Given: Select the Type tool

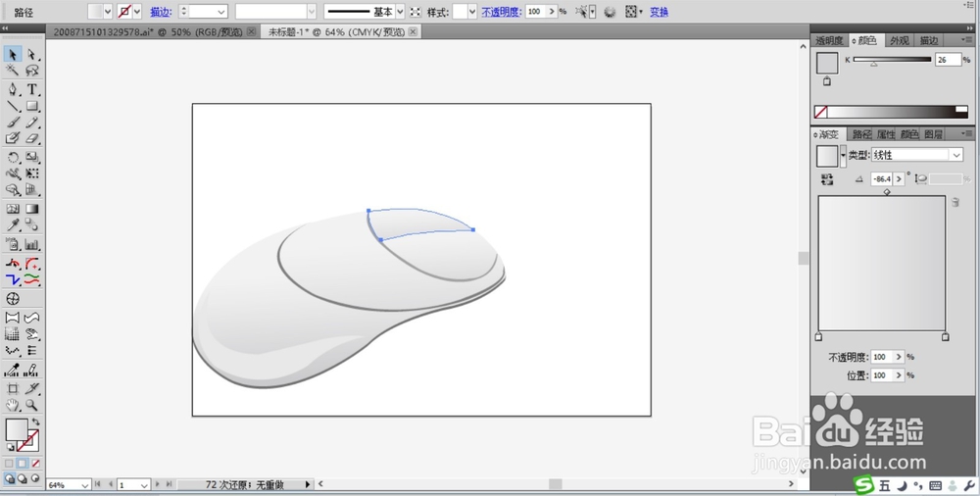Looking at the screenshot, I should pos(32,89).
